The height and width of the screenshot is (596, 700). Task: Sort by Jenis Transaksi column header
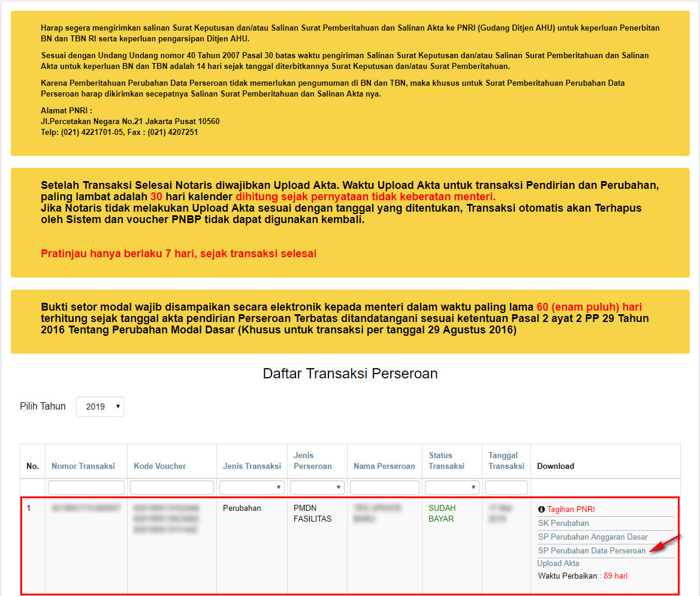(x=252, y=466)
